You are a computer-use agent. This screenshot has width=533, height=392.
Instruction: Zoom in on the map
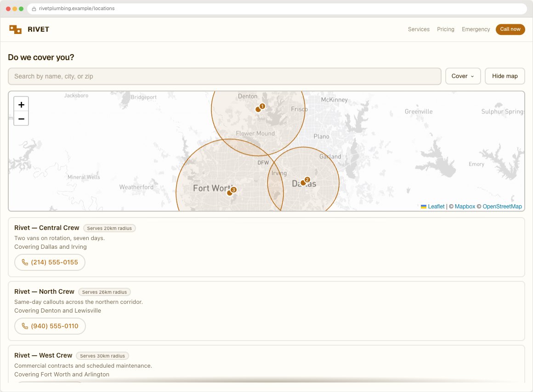tap(21, 104)
